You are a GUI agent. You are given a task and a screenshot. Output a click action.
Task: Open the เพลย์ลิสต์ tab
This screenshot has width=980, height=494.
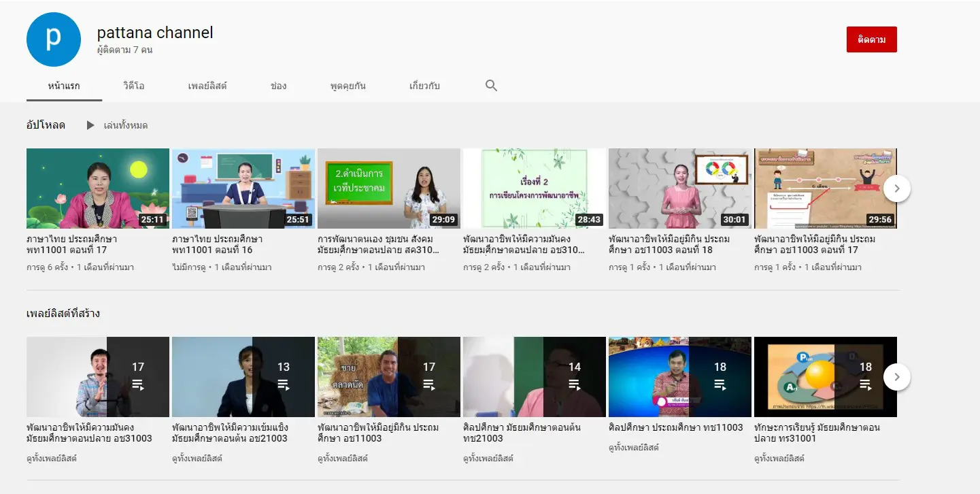207,86
